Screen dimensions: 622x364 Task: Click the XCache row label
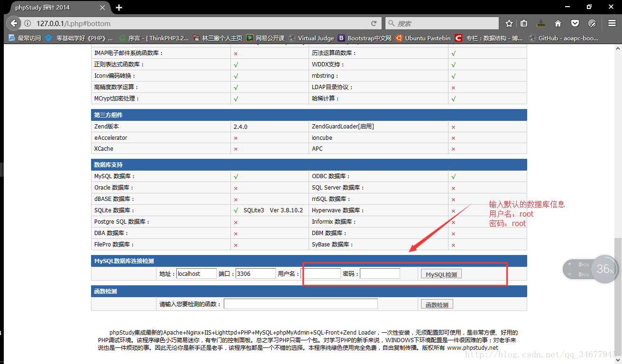[104, 149]
